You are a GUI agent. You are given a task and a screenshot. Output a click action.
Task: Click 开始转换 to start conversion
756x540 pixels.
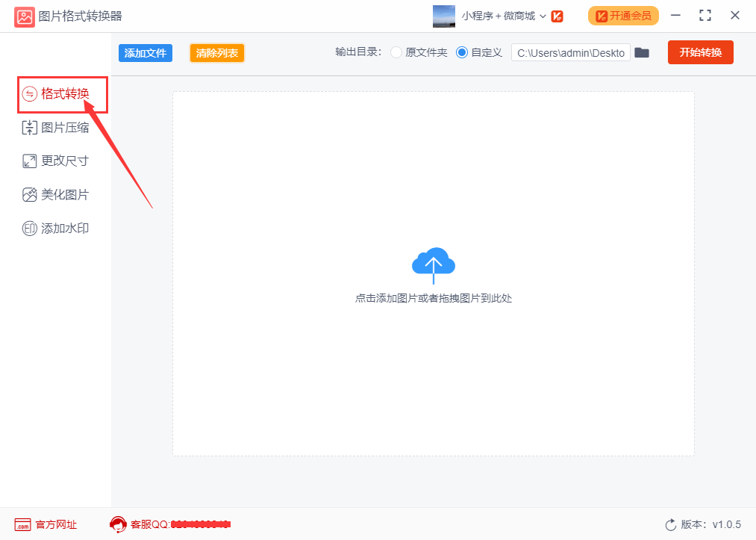tap(700, 52)
